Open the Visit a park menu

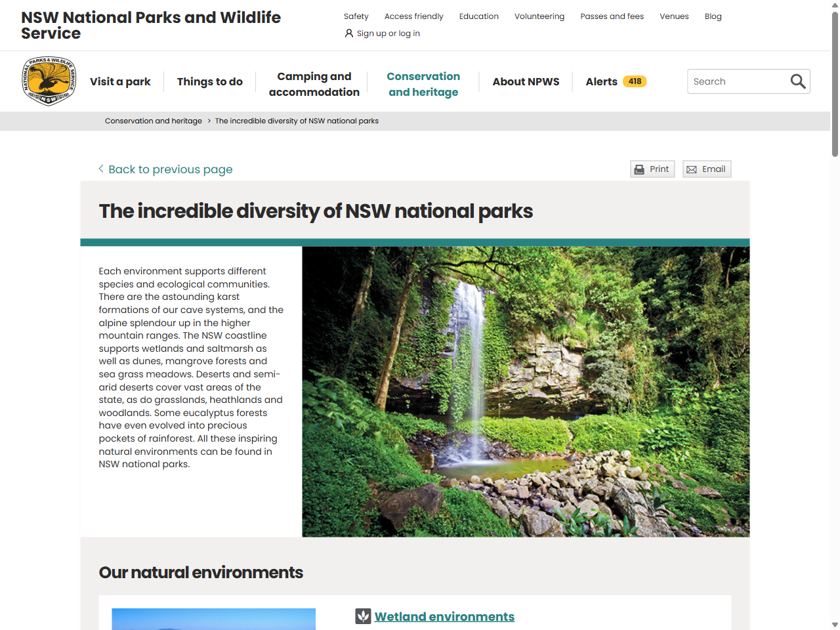pyautogui.click(x=120, y=81)
